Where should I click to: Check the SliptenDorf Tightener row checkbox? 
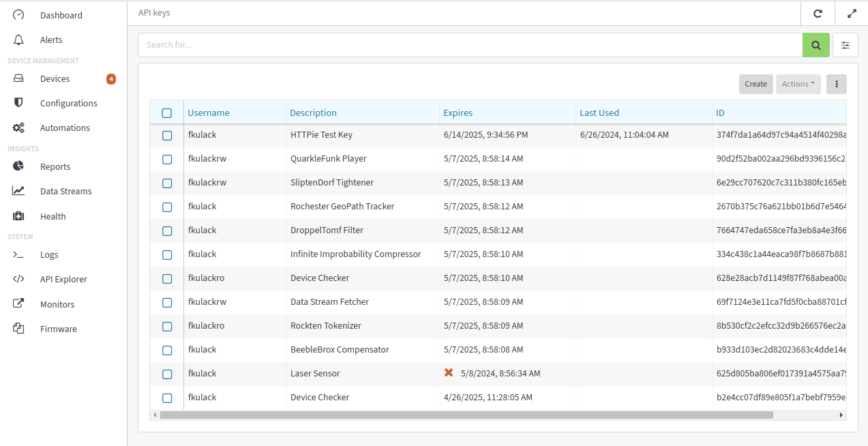click(x=167, y=183)
